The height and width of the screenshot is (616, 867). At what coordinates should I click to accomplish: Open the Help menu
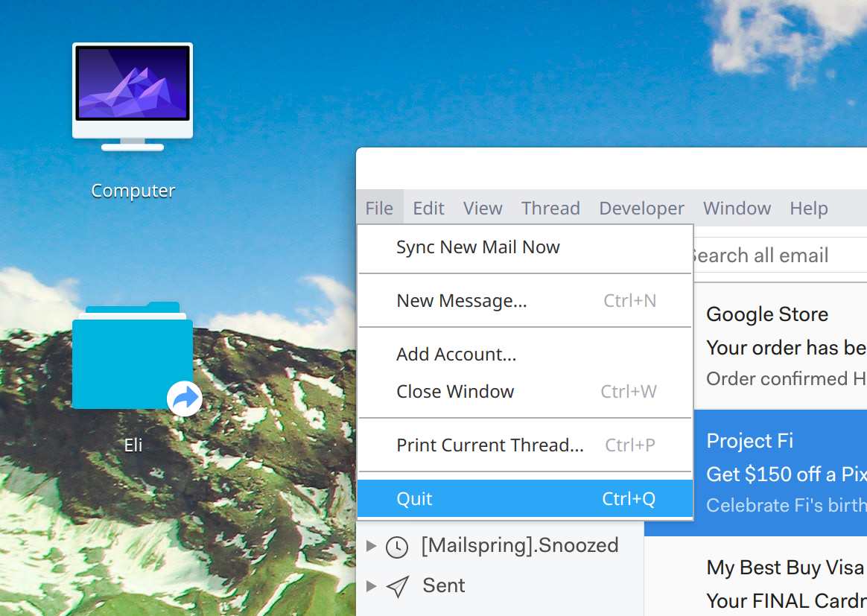809,209
